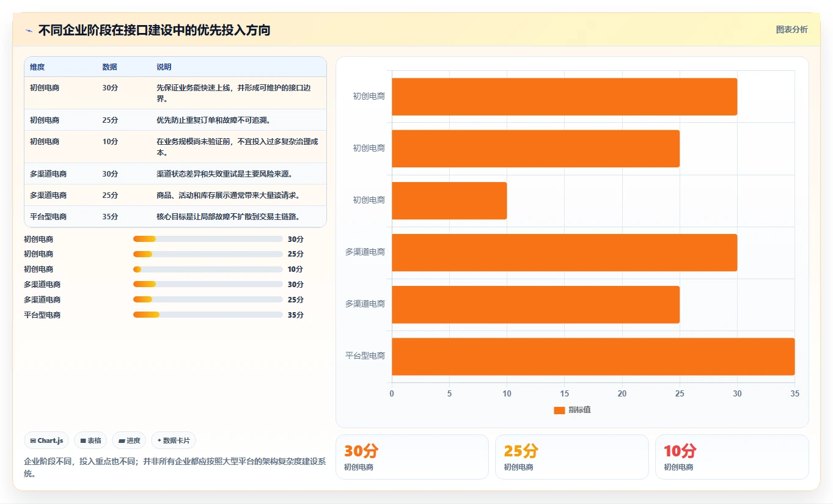Click the chart's top 初创电商 bar reaching 30
The height and width of the screenshot is (504, 833).
(564, 97)
